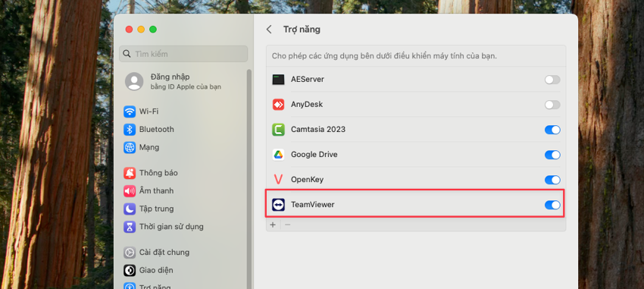
Task: Open Thời gian sử dụng hourglass icon
Action: (130, 227)
